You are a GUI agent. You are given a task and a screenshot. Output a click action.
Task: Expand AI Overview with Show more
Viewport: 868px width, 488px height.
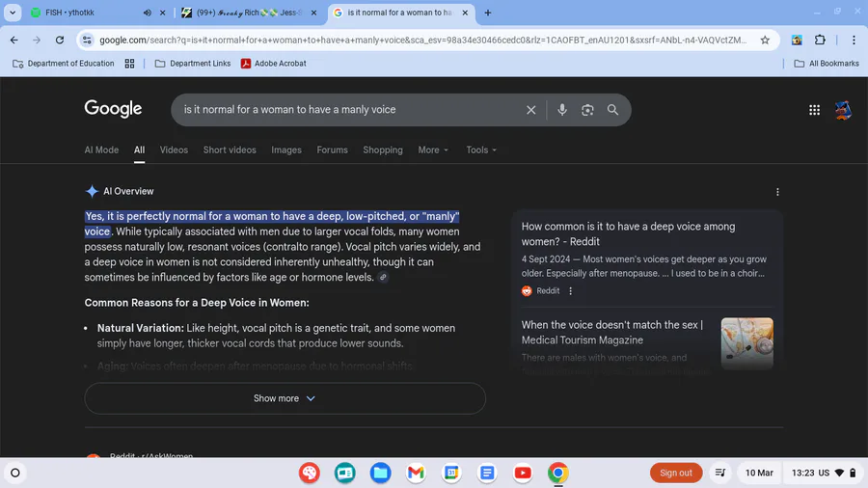tap(285, 398)
